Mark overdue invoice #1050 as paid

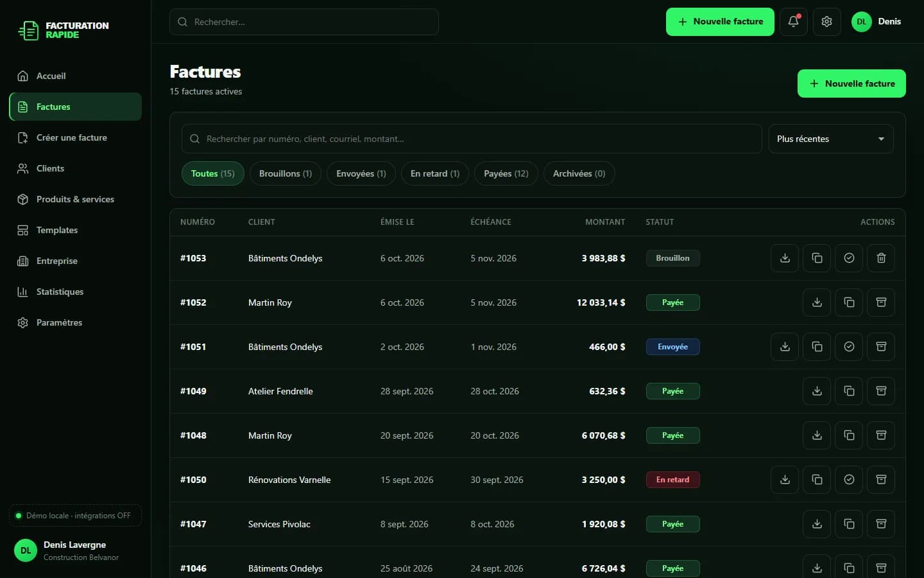point(849,480)
